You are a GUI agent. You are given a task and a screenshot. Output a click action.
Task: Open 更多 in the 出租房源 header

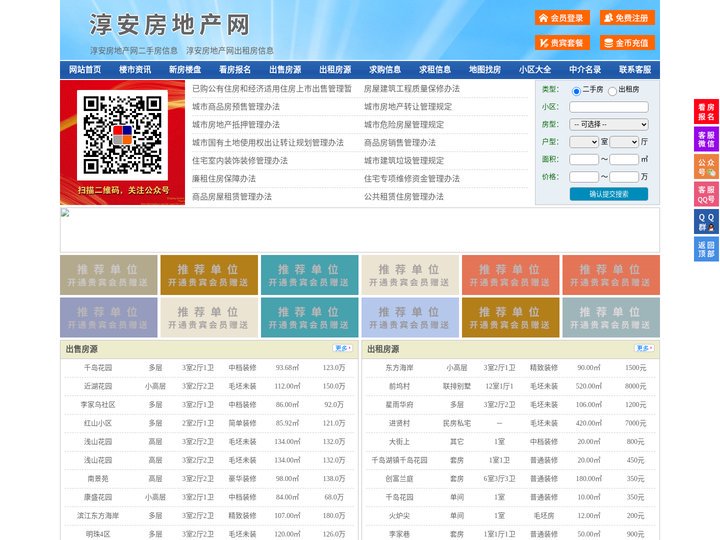[644, 349]
